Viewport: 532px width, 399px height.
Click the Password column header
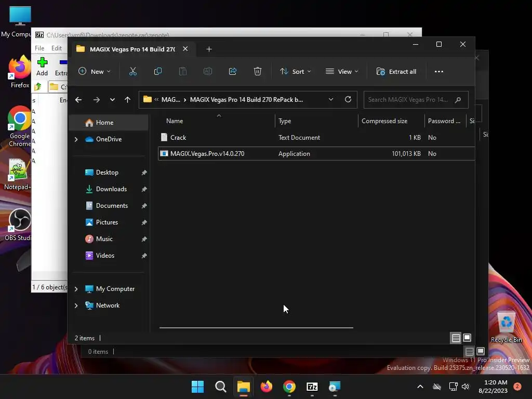coord(445,121)
